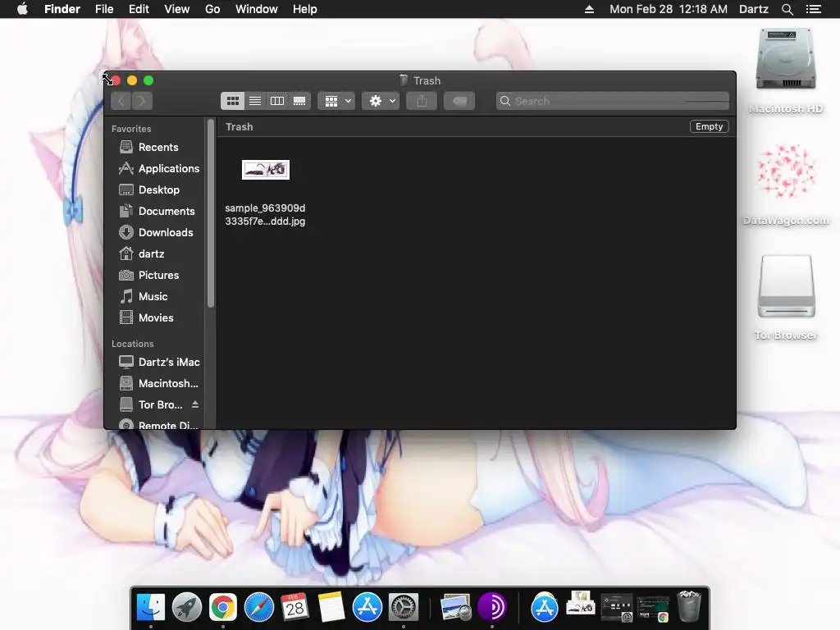The image size is (840, 630).
Task: Open the Dock image thumbnail left of the screenshot stacks
Action: (x=580, y=603)
